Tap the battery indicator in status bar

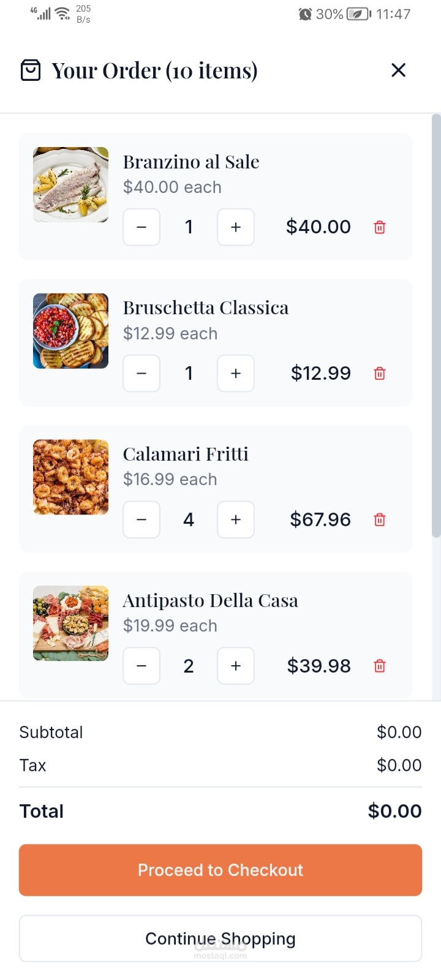(x=359, y=14)
